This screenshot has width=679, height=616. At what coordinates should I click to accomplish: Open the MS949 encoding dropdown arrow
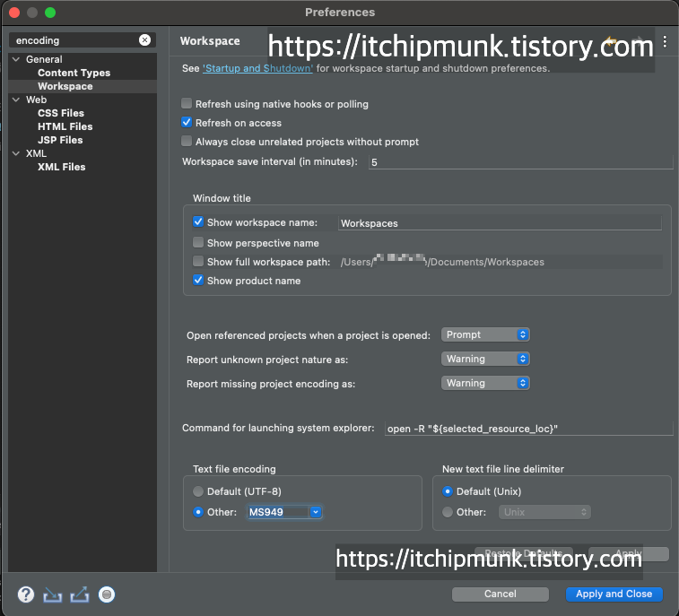click(316, 512)
